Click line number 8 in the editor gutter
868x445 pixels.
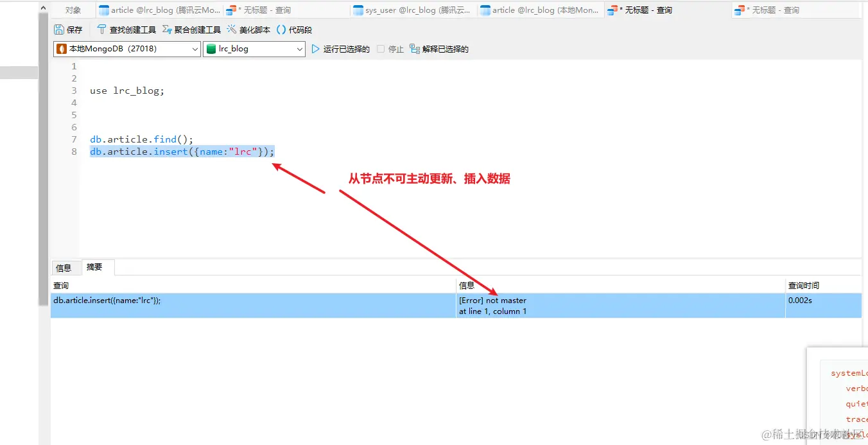tap(74, 152)
